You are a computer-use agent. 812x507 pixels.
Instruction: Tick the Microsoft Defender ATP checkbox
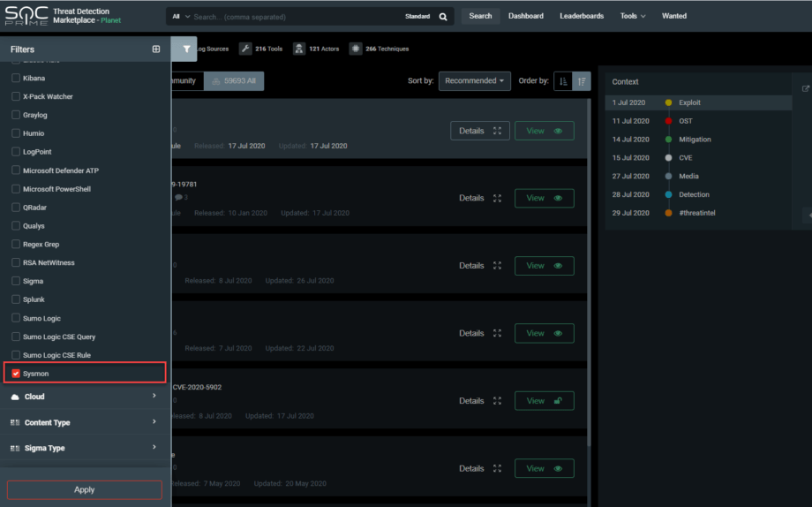16,170
